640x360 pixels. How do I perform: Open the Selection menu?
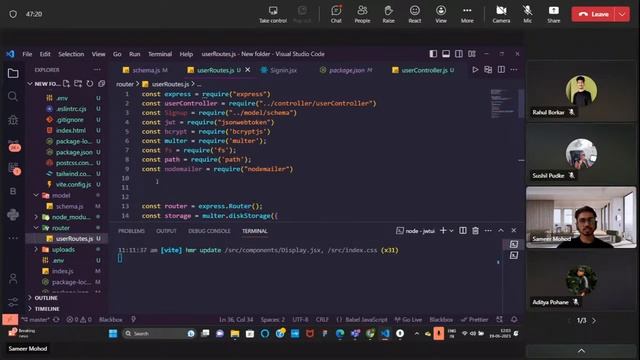click(x=71, y=54)
